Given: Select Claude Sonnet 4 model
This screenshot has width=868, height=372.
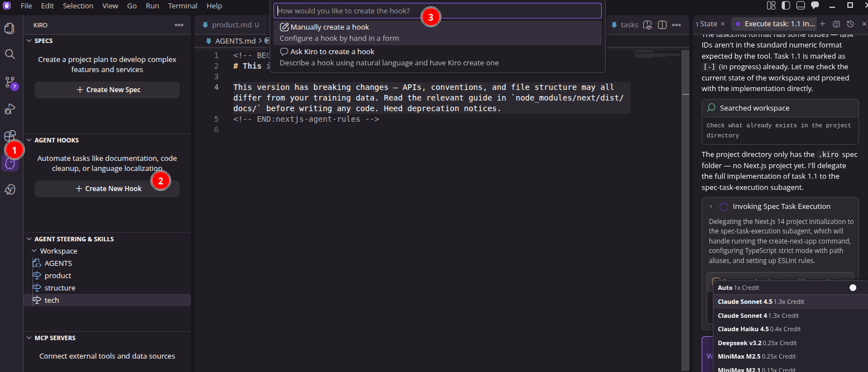Looking at the screenshot, I should tap(790, 316).
